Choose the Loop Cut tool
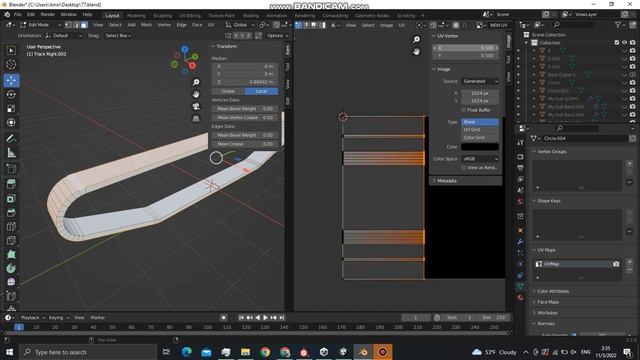The image size is (640, 360). 11,227
